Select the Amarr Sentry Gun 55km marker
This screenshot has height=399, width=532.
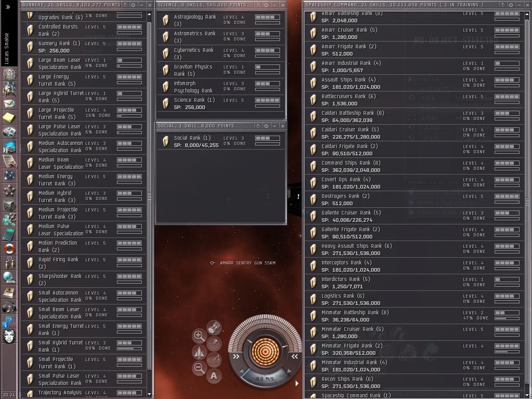[243, 263]
